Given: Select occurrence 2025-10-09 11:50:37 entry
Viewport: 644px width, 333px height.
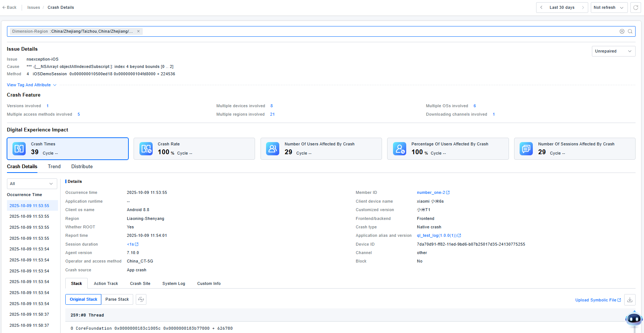Looking at the screenshot, I should pos(29,315).
